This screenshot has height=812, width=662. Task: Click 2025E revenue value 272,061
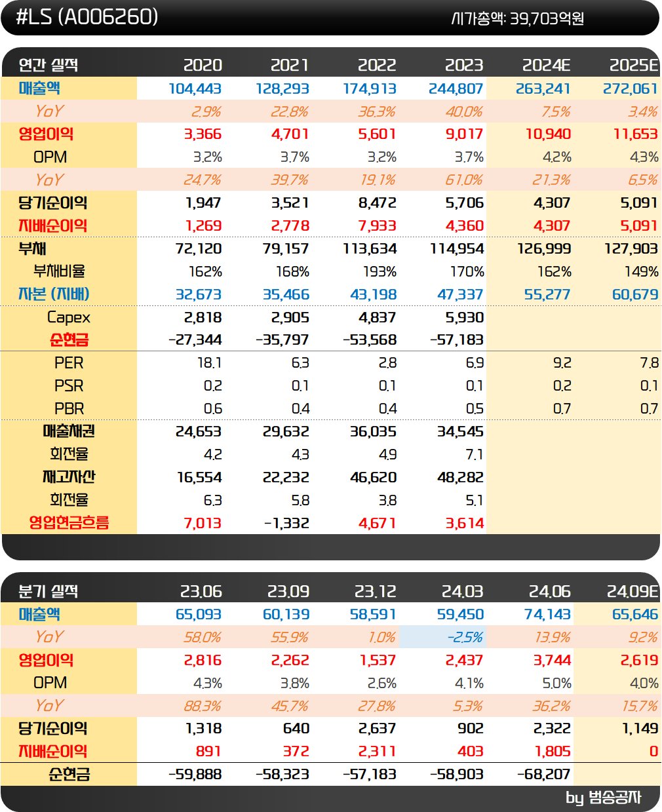pyautogui.click(x=631, y=88)
